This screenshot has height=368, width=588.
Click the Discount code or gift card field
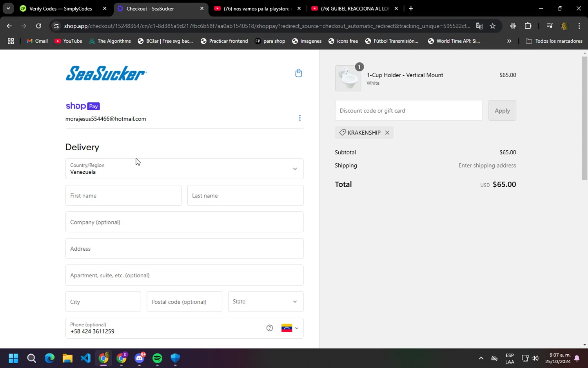click(409, 110)
